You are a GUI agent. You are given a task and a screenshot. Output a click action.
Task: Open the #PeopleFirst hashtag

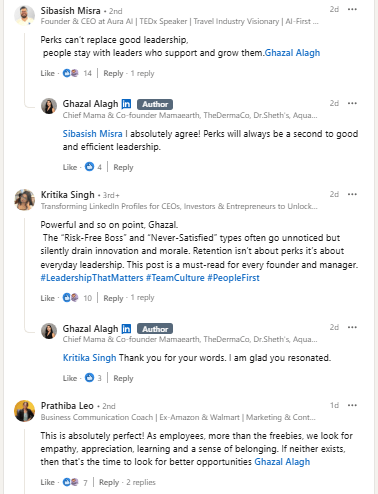tap(233, 278)
